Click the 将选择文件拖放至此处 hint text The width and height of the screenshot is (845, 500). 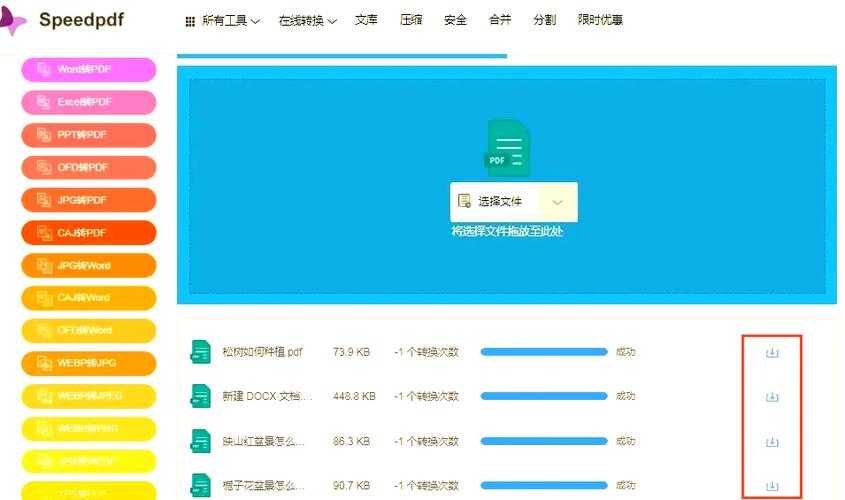pyautogui.click(x=507, y=231)
